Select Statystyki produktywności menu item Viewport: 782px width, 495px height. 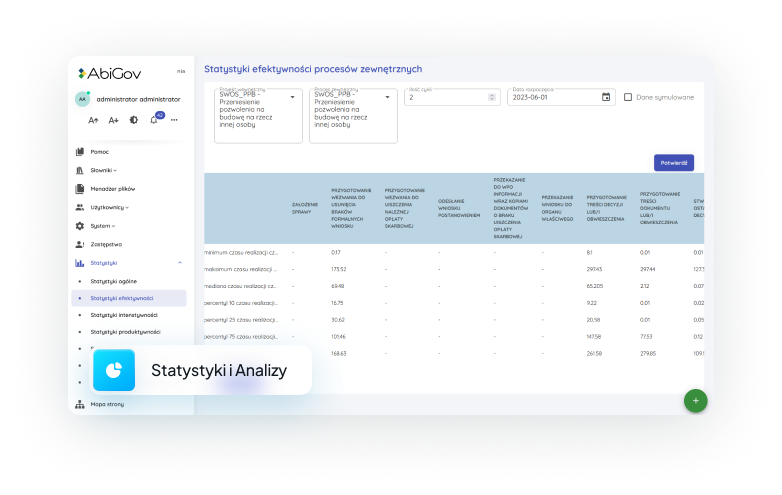coord(125,332)
